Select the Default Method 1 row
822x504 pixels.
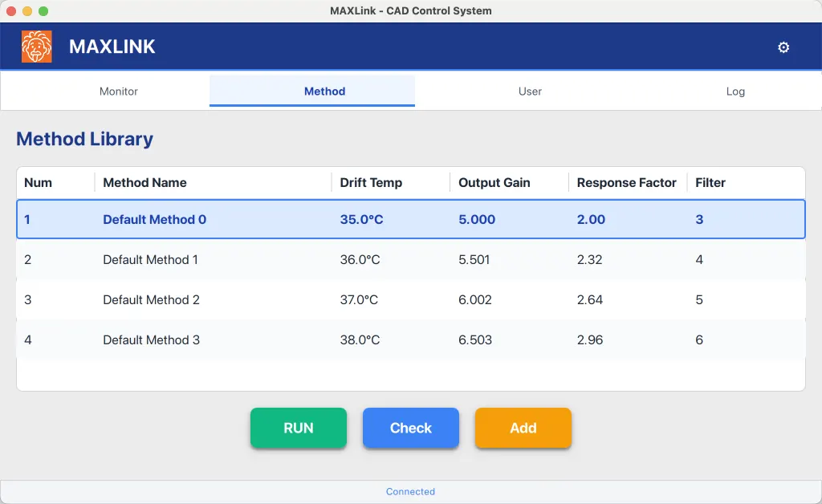pyautogui.click(x=411, y=259)
